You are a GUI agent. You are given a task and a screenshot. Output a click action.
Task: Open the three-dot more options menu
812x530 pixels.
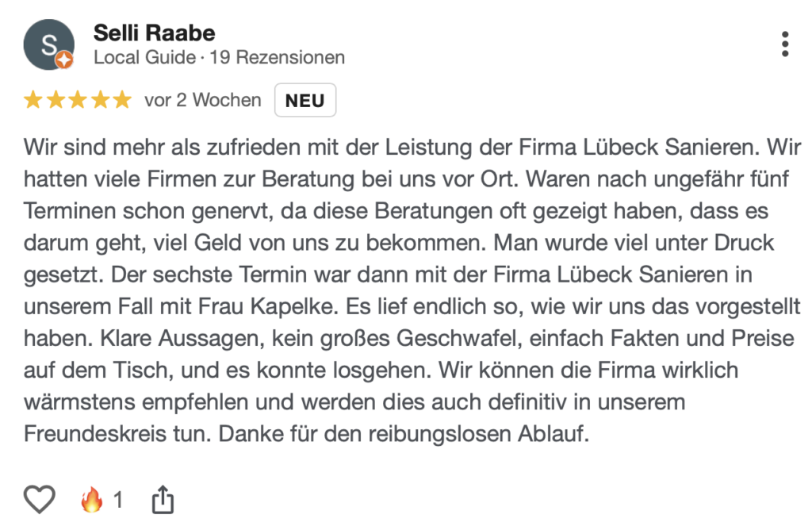784,44
